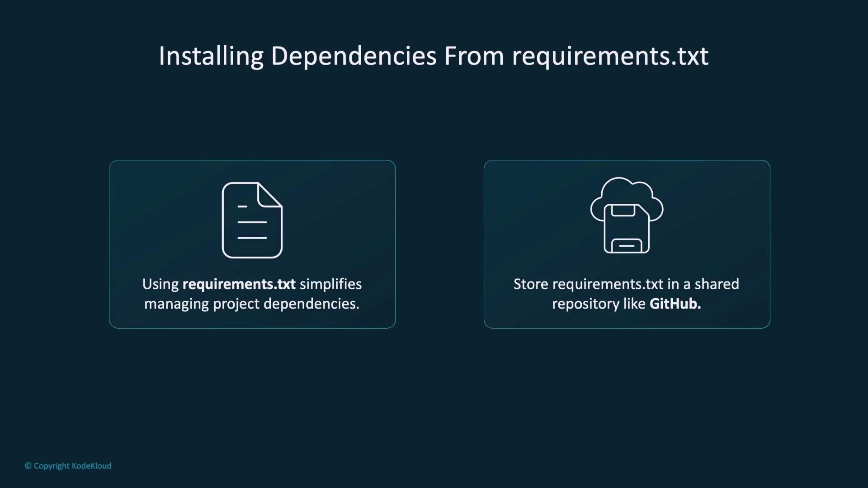Image resolution: width=868 pixels, height=488 pixels.
Task: Click the text lines inside document icon
Action: [252, 222]
